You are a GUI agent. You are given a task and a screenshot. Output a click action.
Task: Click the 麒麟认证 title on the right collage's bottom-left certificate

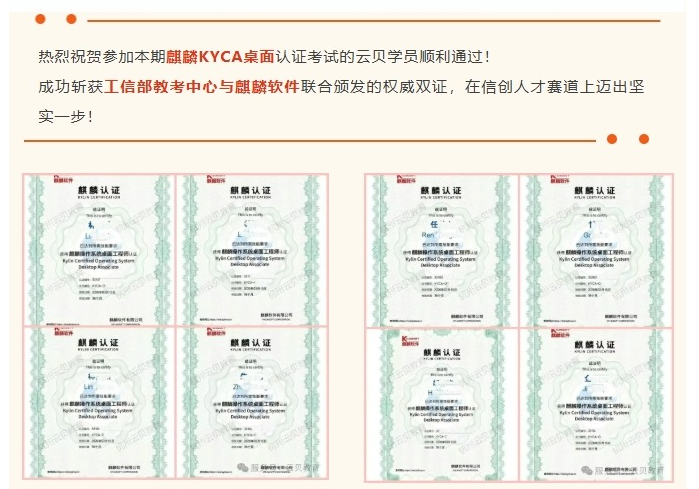(x=441, y=343)
